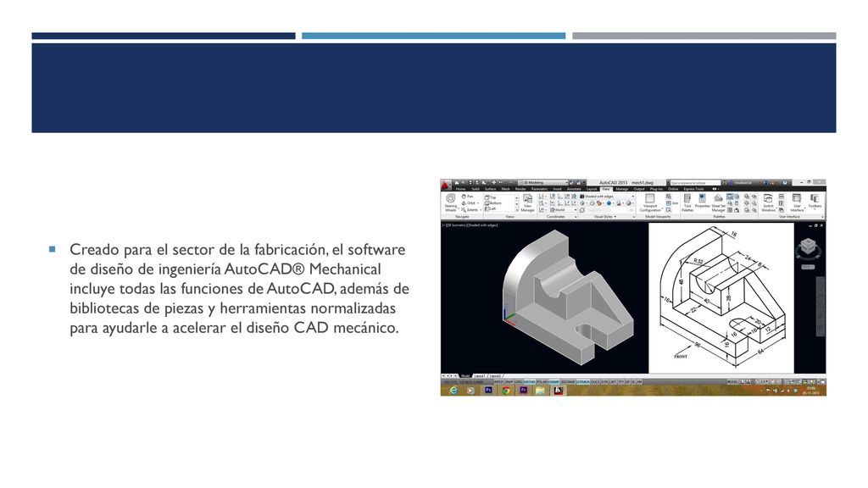
Task: Open the Surface ribbon tab
Action: [491, 189]
